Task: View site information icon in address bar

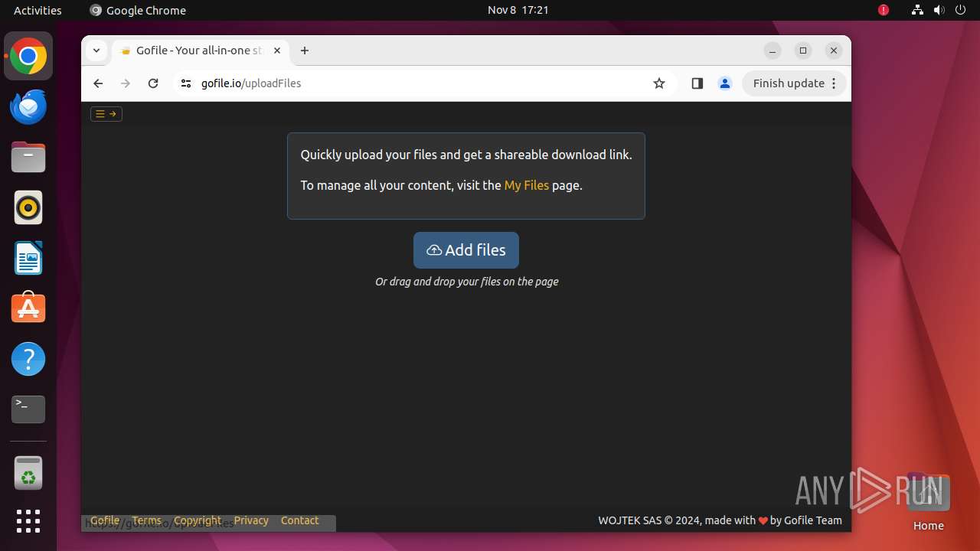Action: tap(185, 83)
